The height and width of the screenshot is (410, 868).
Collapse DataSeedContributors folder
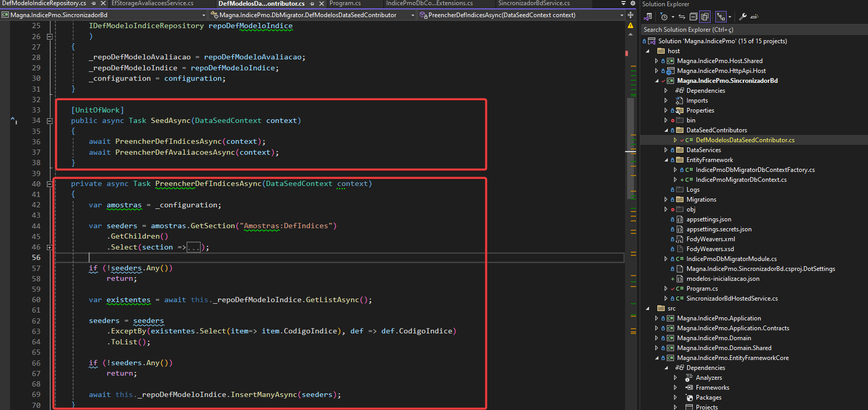(x=666, y=130)
